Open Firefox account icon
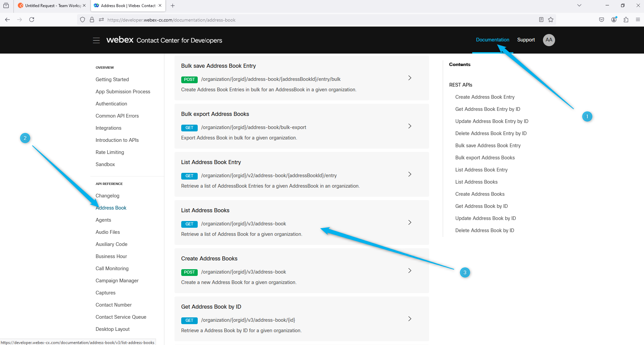This screenshot has height=345, width=644. pos(614,20)
